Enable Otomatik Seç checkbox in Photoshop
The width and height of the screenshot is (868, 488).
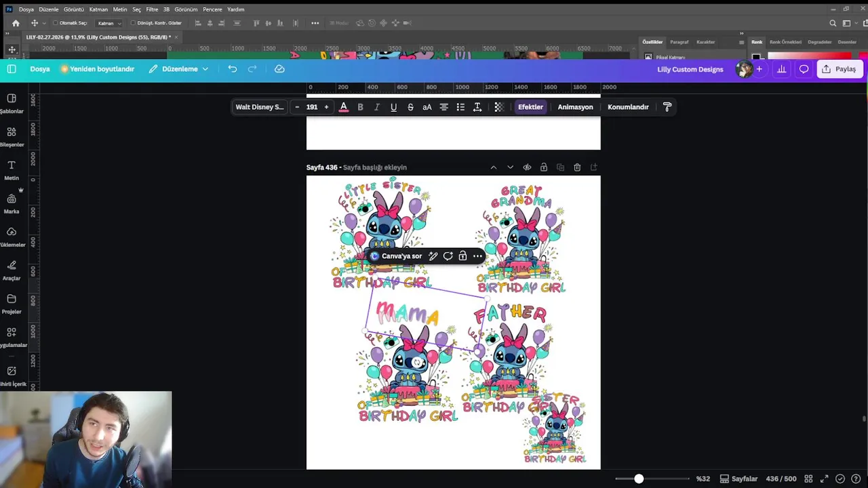56,23
